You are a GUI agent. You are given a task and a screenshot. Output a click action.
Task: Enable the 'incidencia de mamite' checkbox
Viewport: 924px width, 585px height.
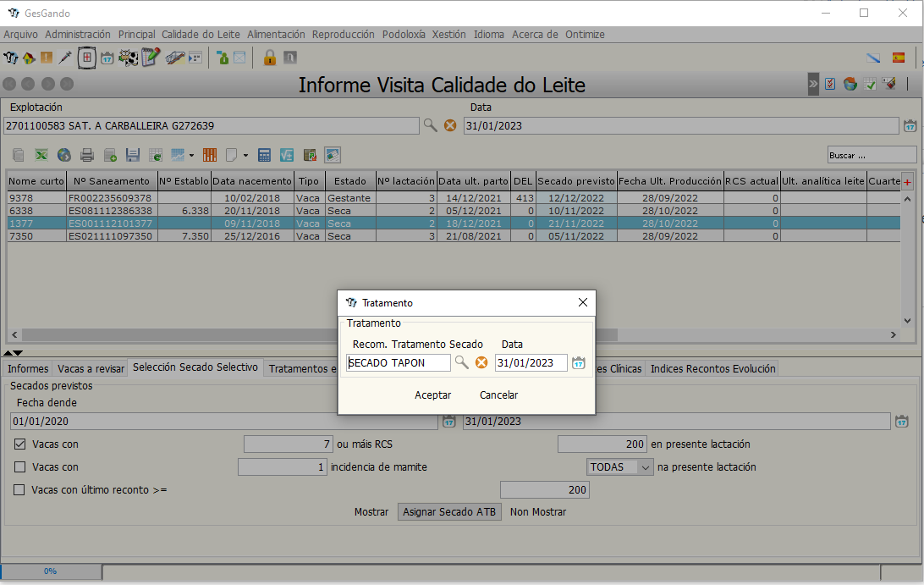pyautogui.click(x=20, y=467)
